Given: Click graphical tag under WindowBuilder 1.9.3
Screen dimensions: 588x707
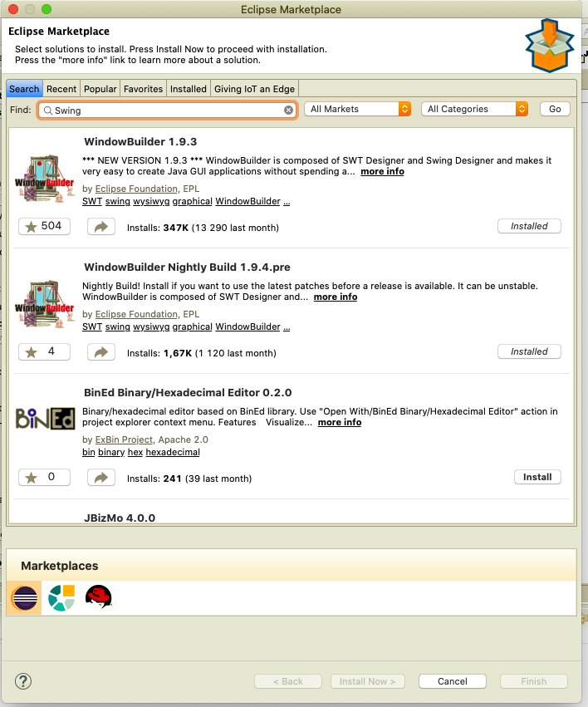Looking at the screenshot, I should click(x=192, y=201).
